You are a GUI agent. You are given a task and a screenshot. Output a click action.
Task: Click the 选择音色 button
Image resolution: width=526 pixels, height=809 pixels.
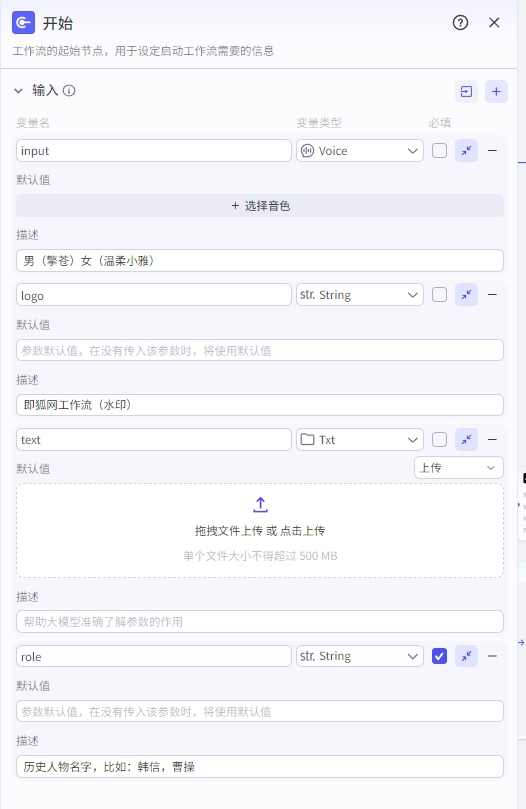260,205
